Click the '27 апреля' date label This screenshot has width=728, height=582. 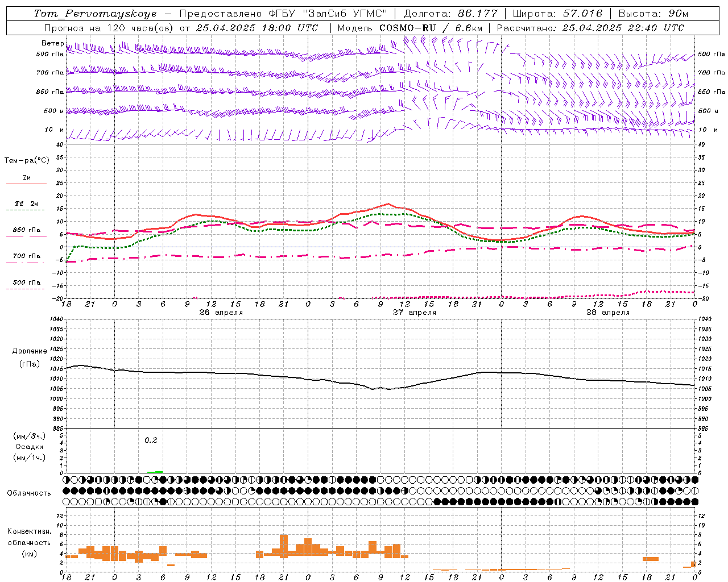pyautogui.click(x=414, y=313)
